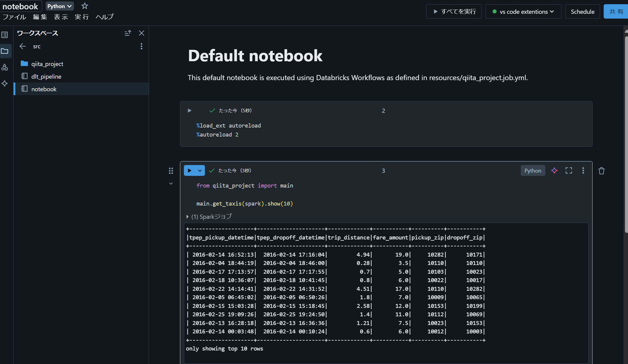This screenshot has height=364, width=628.
Task: Expand cell 3 to fullscreen
Action: pyautogui.click(x=569, y=171)
